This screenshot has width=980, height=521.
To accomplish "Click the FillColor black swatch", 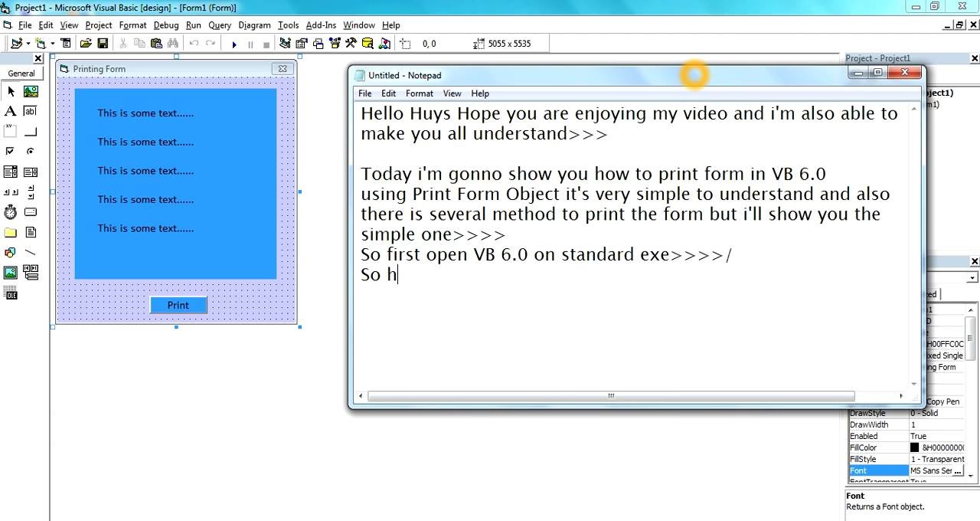I will coord(915,447).
